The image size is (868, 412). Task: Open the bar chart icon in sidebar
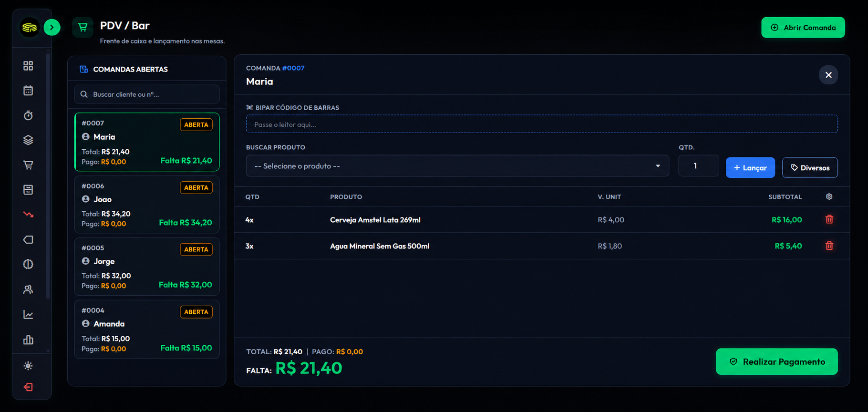(28, 340)
